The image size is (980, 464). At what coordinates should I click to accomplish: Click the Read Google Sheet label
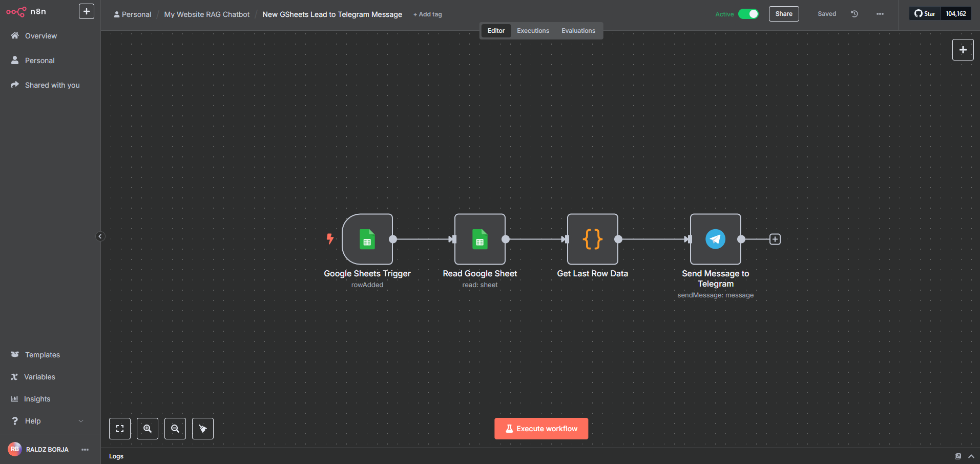[x=480, y=274]
